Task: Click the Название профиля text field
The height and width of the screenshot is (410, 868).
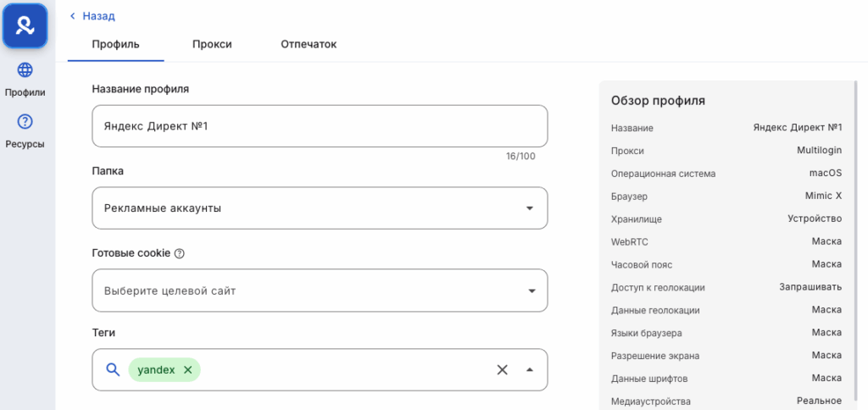Action: point(319,126)
